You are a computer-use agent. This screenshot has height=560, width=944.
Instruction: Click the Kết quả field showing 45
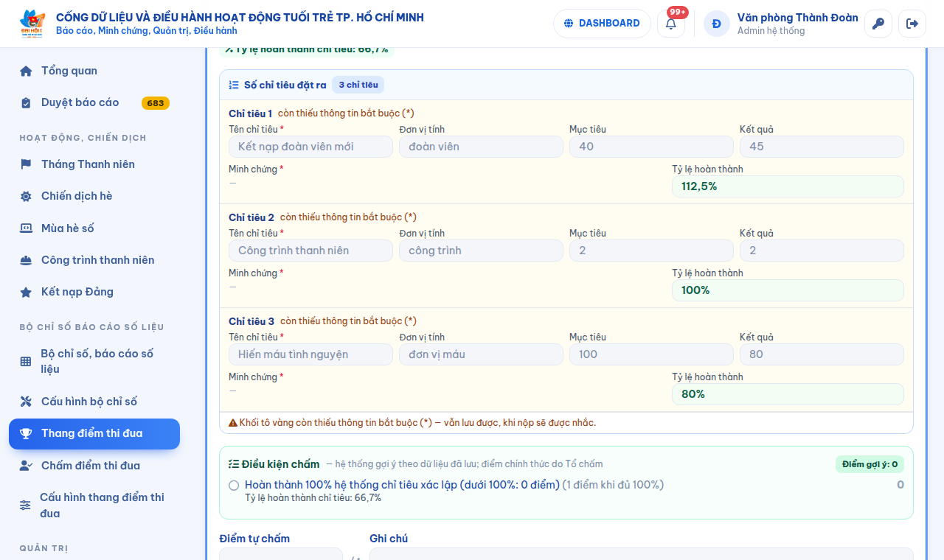(822, 147)
